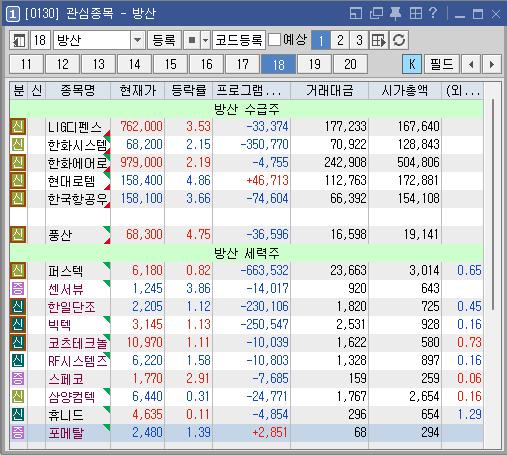Switch to group tab 20
The image size is (507, 455).
[350, 64]
